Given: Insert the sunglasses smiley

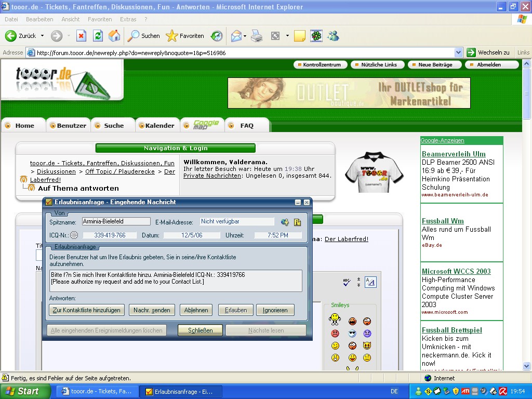Looking at the screenshot, I should (352, 334).
